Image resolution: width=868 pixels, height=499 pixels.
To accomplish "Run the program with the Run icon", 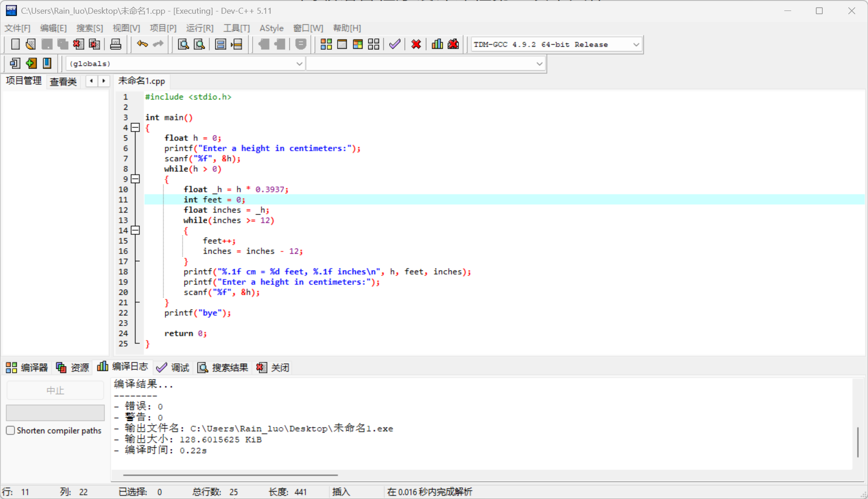I will click(342, 44).
